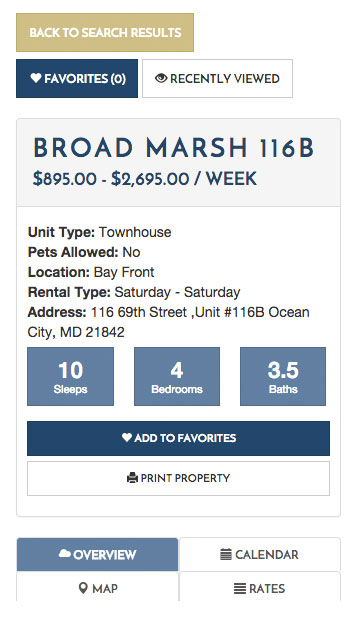Screen dimensions: 361x618
Task: View the Rates tab
Action: 260,587
